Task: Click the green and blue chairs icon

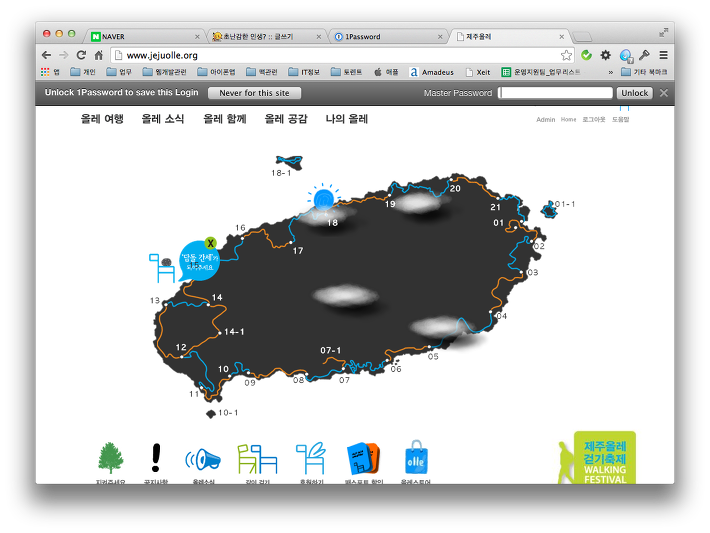Action: point(257,459)
